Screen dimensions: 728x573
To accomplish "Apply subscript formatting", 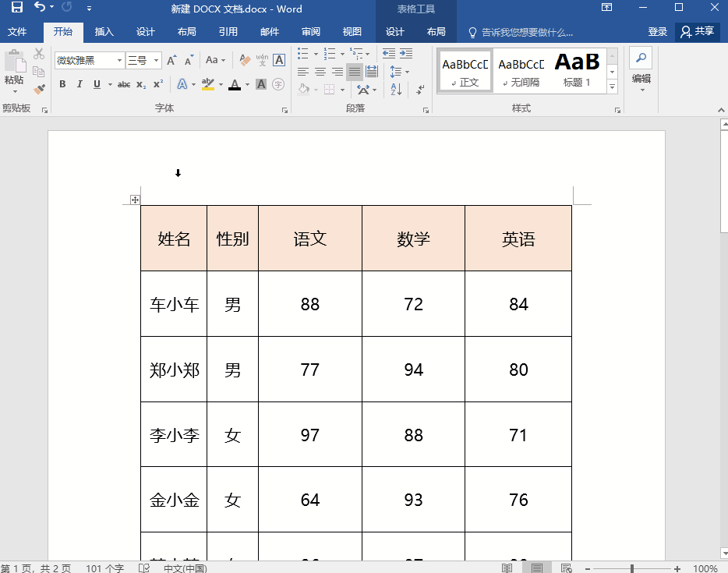I will coord(140,83).
